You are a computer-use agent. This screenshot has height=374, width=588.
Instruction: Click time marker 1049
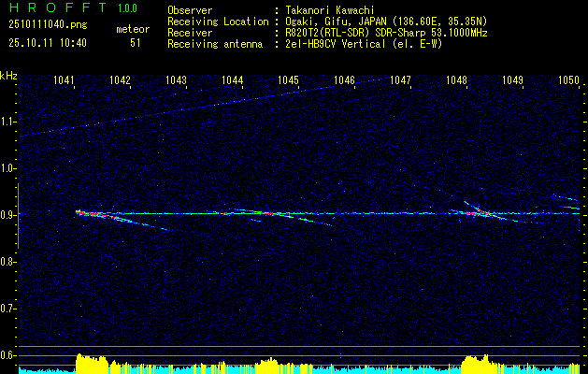[512, 79]
